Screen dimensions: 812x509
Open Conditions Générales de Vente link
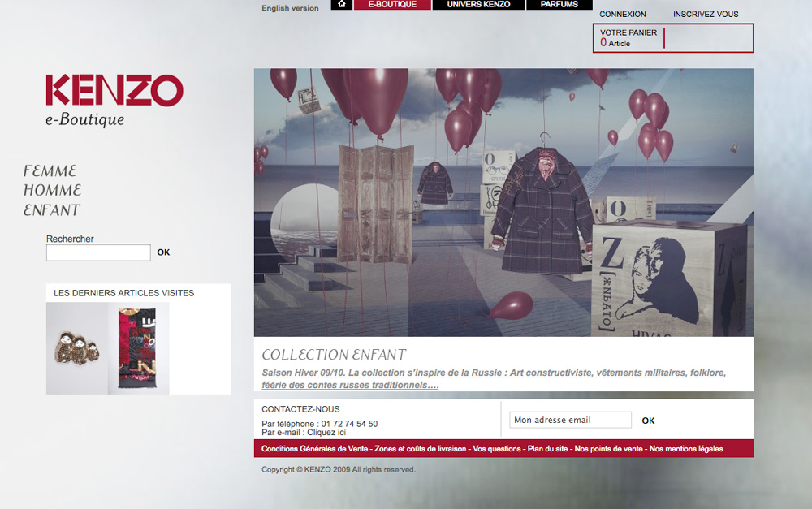[x=314, y=449]
